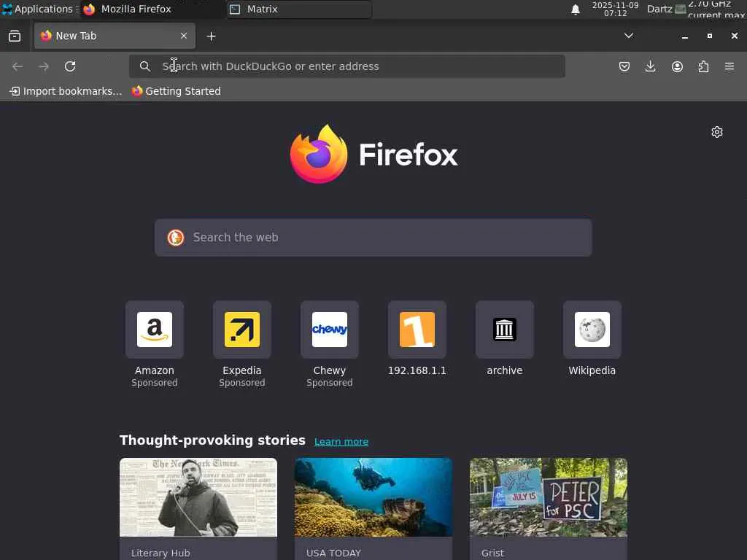747x560 pixels.
Task: Open Save to Pocket icon
Action: (x=624, y=66)
